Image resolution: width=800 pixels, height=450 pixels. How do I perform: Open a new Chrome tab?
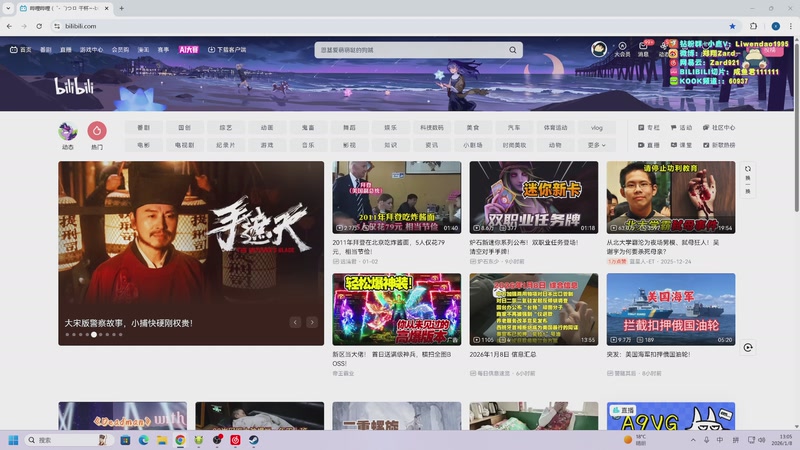pos(121,8)
